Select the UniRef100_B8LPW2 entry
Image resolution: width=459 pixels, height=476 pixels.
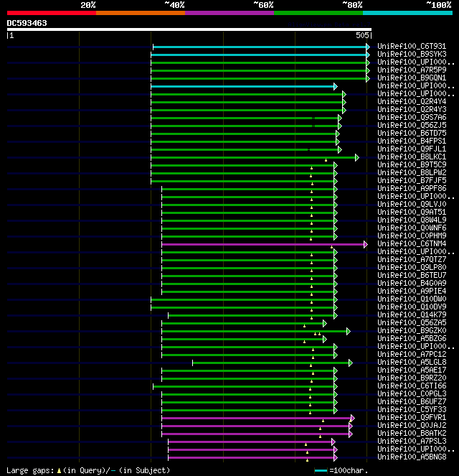(x=412, y=172)
